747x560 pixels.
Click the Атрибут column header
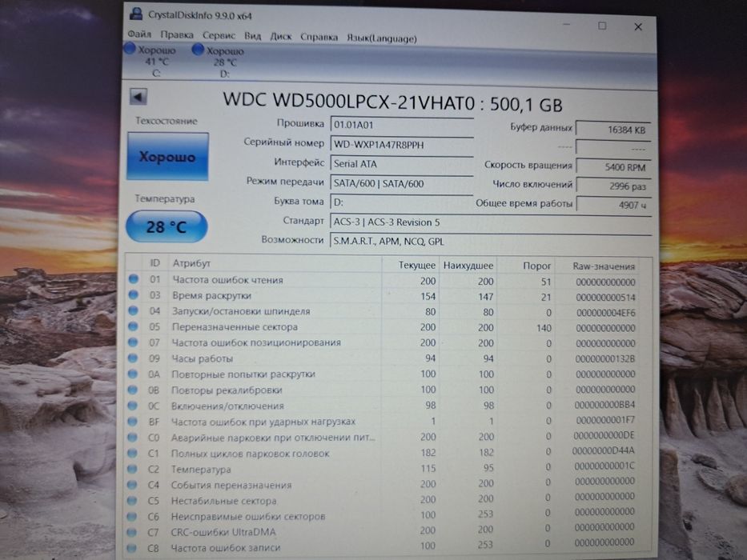click(x=191, y=263)
